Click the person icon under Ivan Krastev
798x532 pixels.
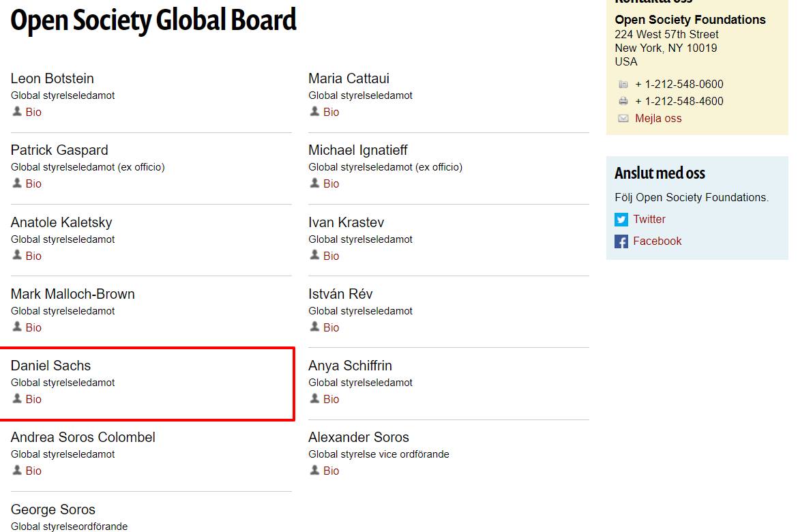coord(314,255)
